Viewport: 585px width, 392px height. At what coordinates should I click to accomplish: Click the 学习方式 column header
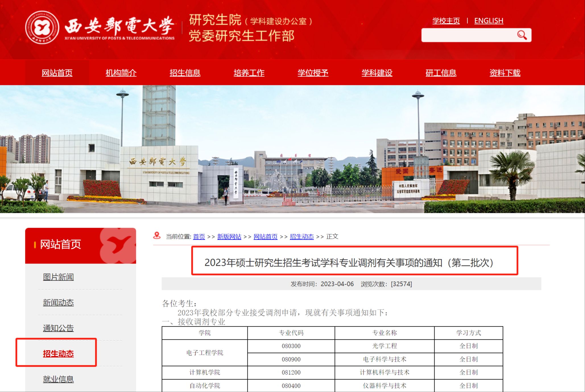469,333
